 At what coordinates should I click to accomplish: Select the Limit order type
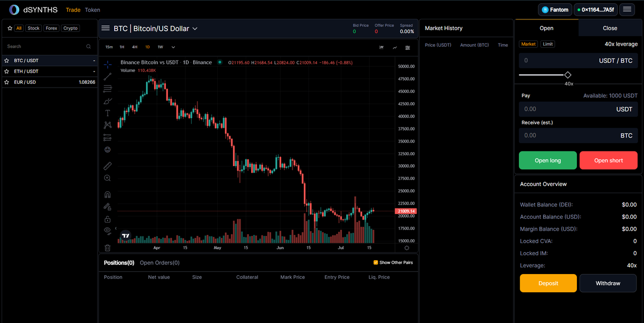[x=547, y=44]
